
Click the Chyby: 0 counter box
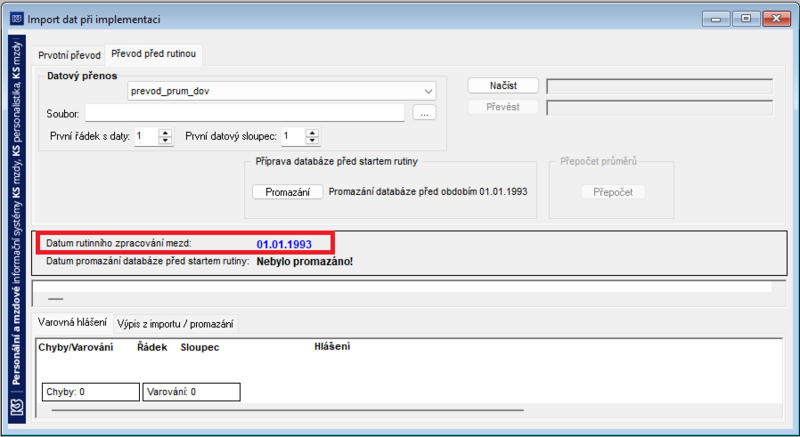[x=91, y=392]
